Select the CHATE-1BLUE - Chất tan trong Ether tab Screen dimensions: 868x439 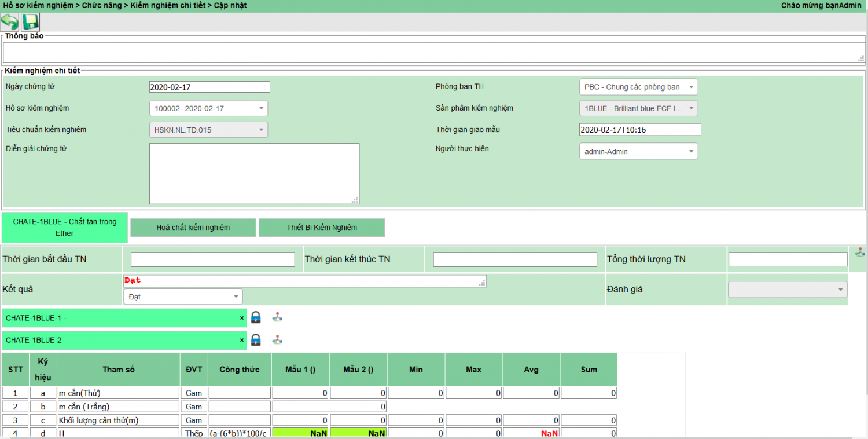coord(65,227)
